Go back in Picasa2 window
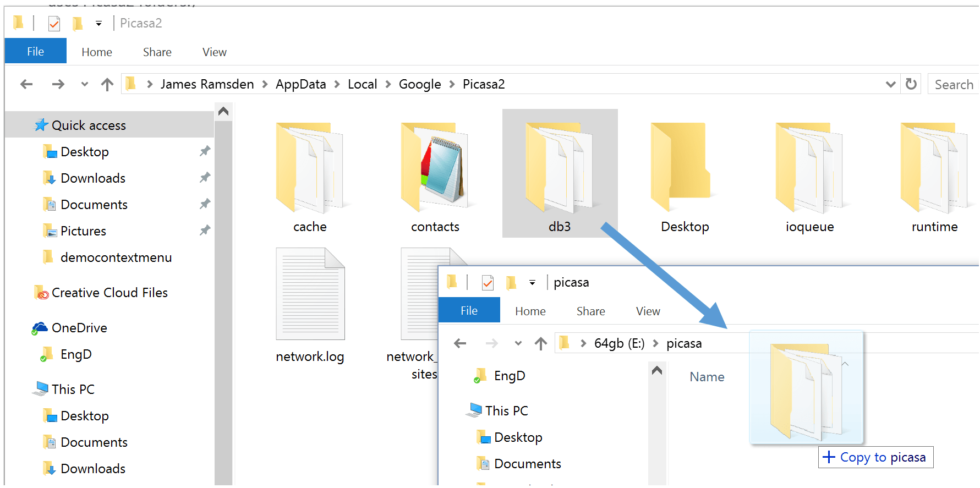This screenshot has width=980, height=488. click(x=26, y=84)
